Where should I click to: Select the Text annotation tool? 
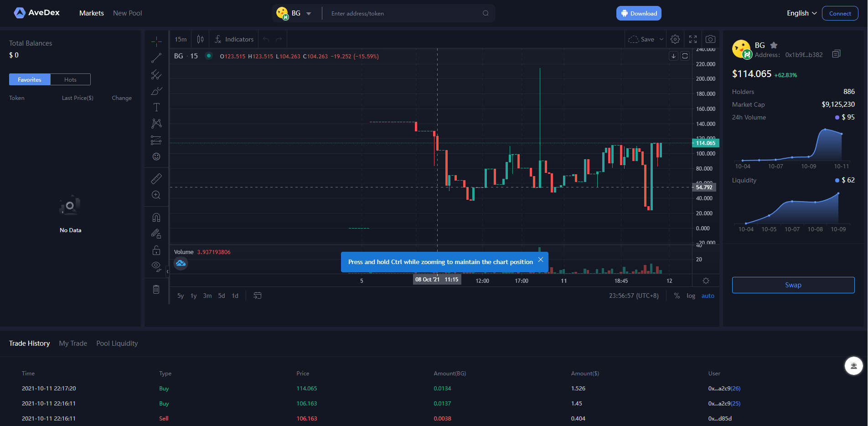click(156, 107)
